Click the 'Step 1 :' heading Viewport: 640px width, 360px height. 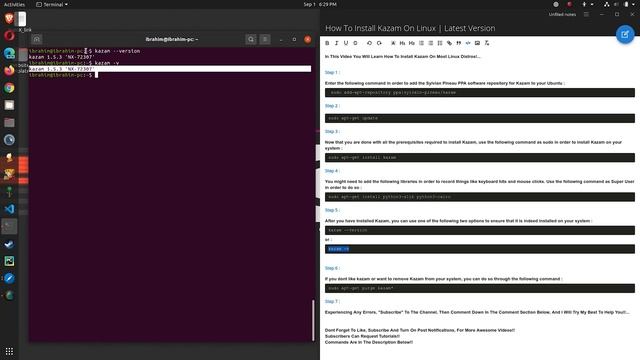332,72
